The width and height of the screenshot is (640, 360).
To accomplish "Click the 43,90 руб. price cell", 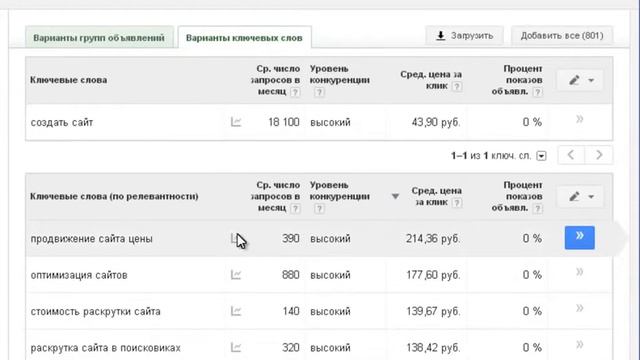I will click(x=436, y=122).
